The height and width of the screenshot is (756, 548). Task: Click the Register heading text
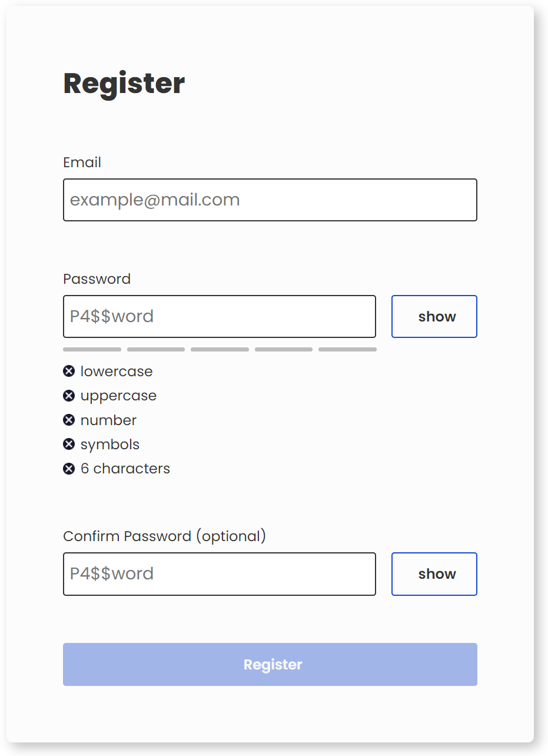pyautogui.click(x=124, y=84)
